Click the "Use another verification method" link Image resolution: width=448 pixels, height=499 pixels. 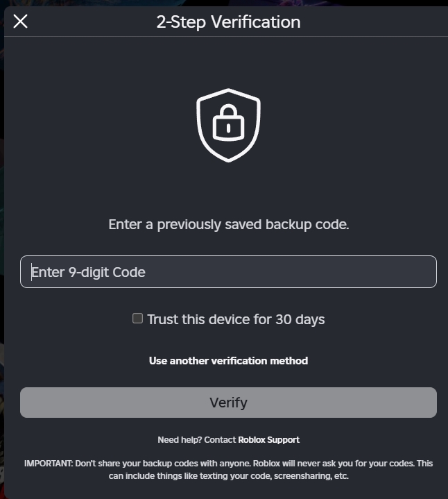228,361
